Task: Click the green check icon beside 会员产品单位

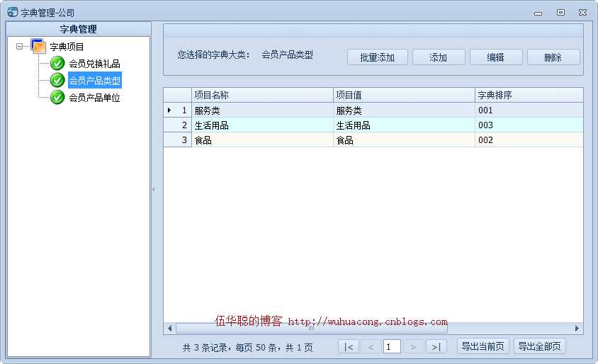Action: point(57,97)
